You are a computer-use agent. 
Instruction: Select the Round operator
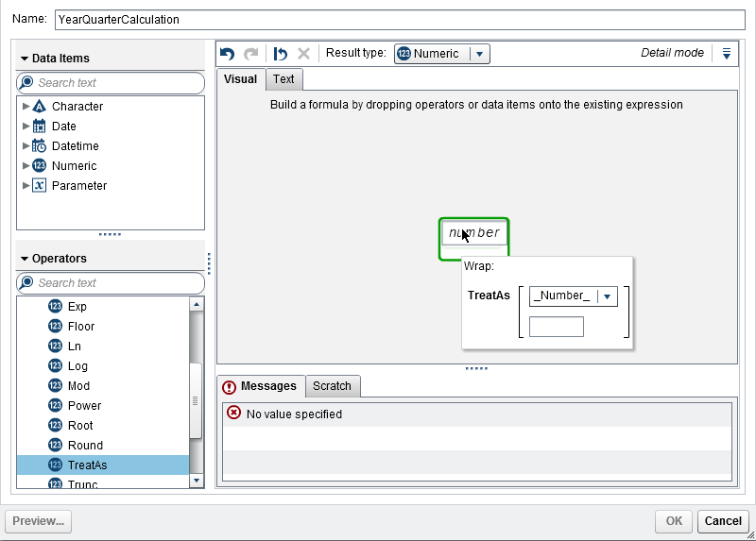(x=85, y=445)
